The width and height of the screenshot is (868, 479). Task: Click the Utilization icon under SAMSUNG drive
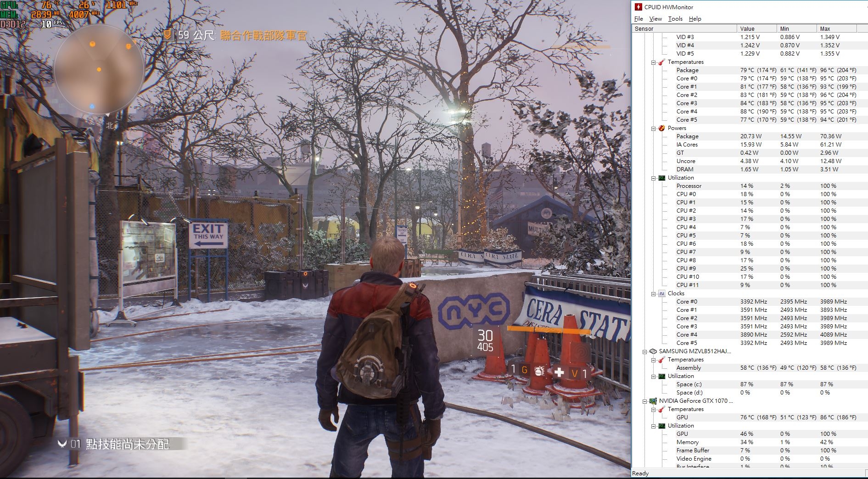pyautogui.click(x=661, y=376)
